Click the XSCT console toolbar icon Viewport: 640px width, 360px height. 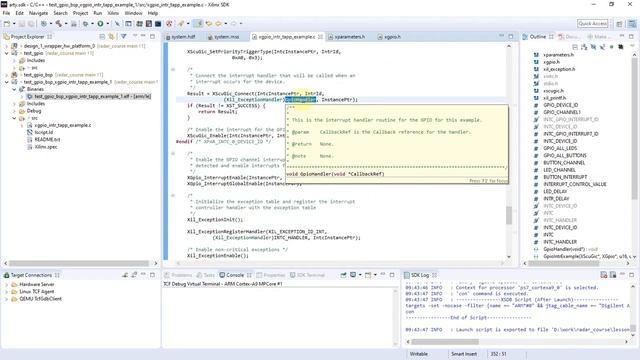(158, 24)
